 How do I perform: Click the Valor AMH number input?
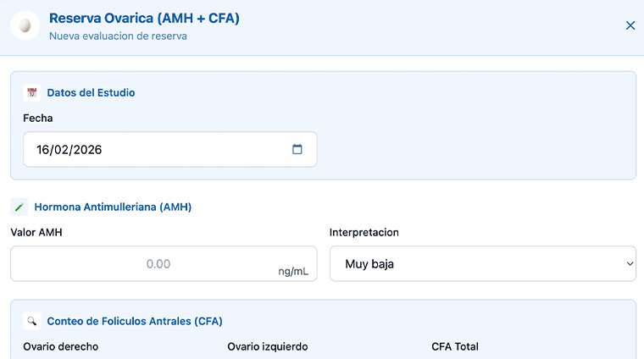coord(144,263)
